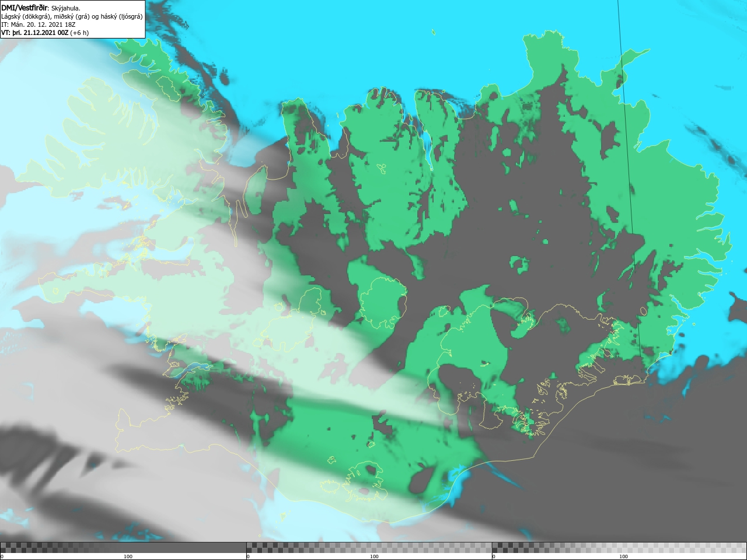Click the medium gray mid-cloud color scale

tap(369, 547)
